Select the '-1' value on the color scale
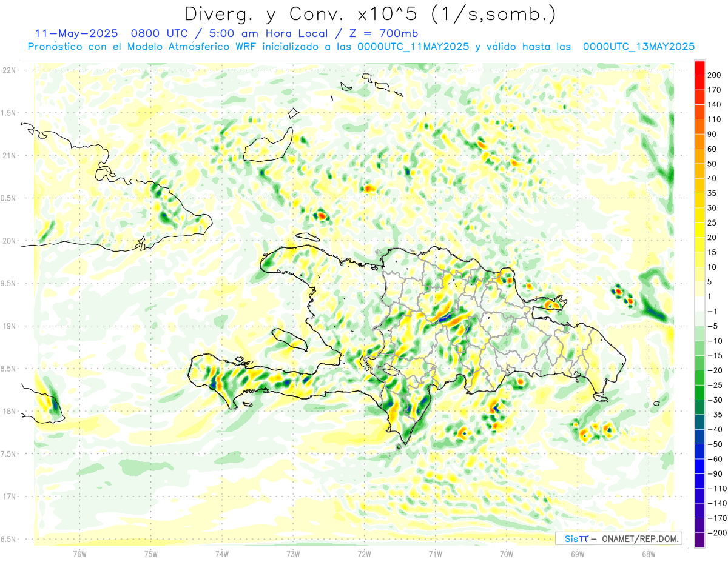This screenshot has height=562, width=728. click(713, 312)
